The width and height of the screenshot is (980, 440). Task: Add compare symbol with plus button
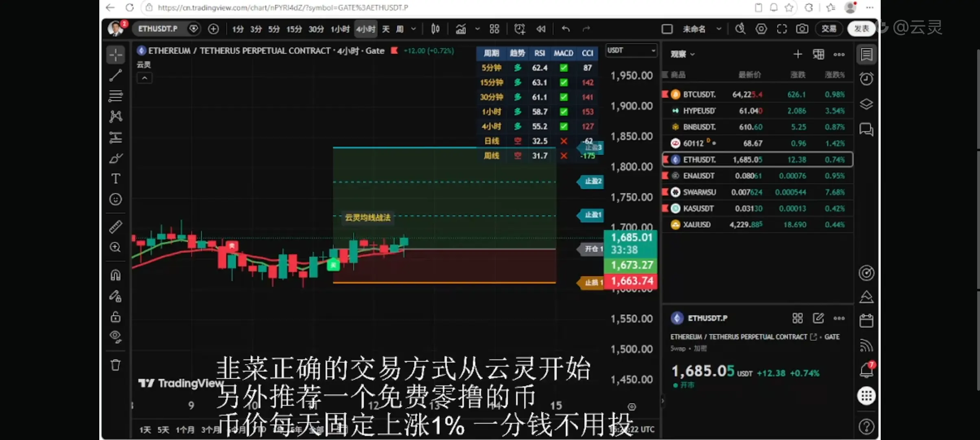tap(213, 29)
